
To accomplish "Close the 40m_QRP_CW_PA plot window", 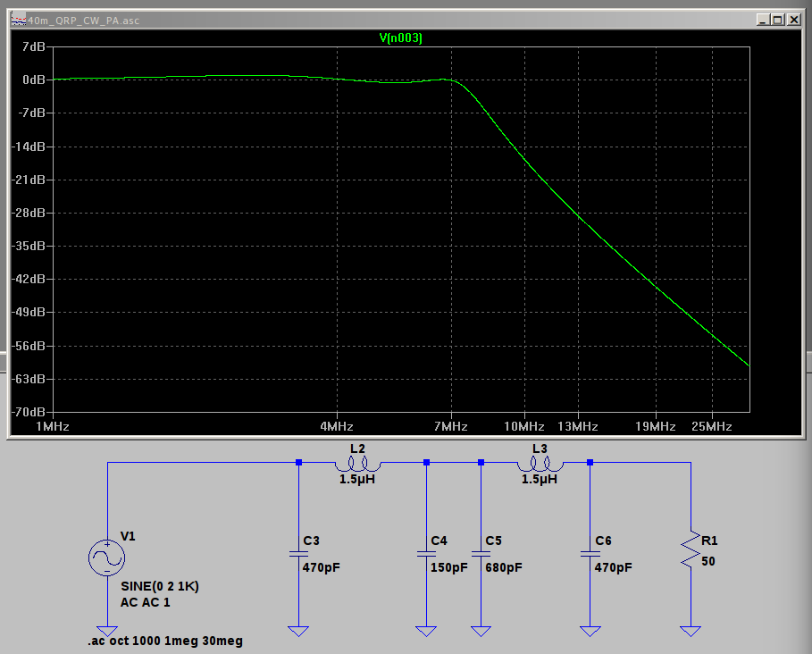I will (791, 20).
